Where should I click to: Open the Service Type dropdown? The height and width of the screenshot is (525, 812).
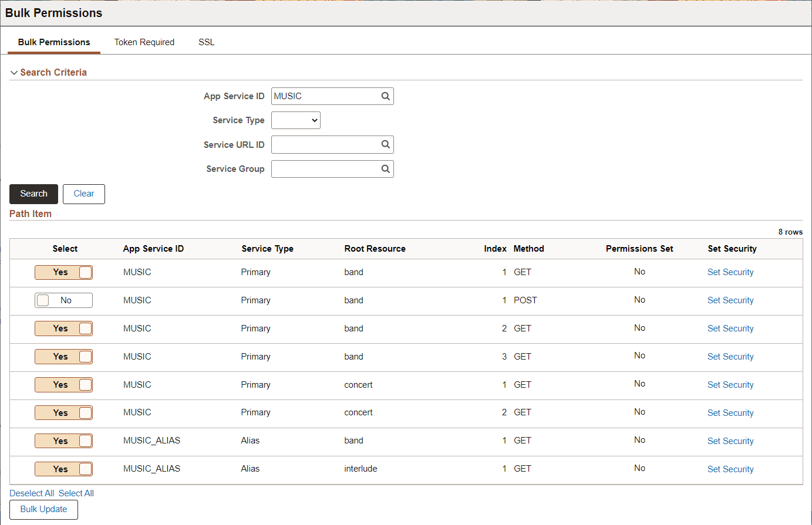295,120
